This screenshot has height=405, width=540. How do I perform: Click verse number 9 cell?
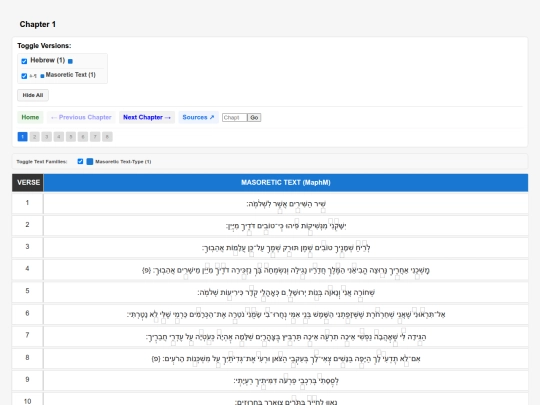pyautogui.click(x=28, y=380)
